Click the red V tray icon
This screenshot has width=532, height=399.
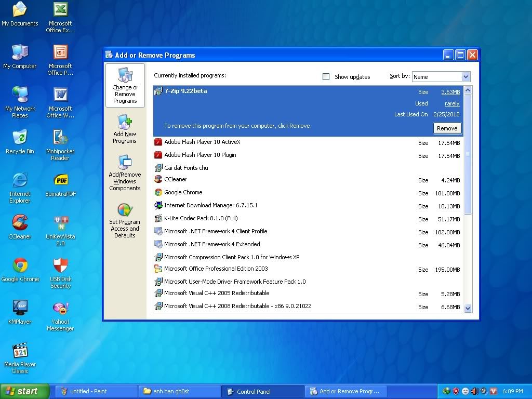click(494, 391)
